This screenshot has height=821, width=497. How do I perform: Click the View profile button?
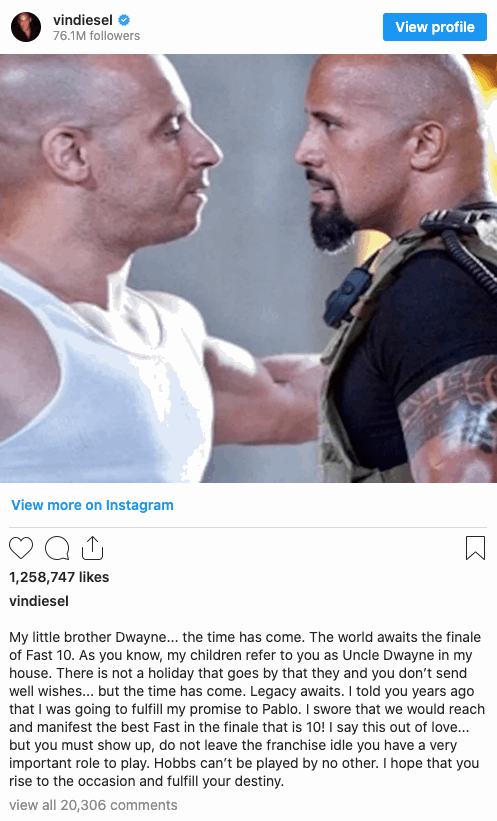pyautogui.click(x=435, y=27)
